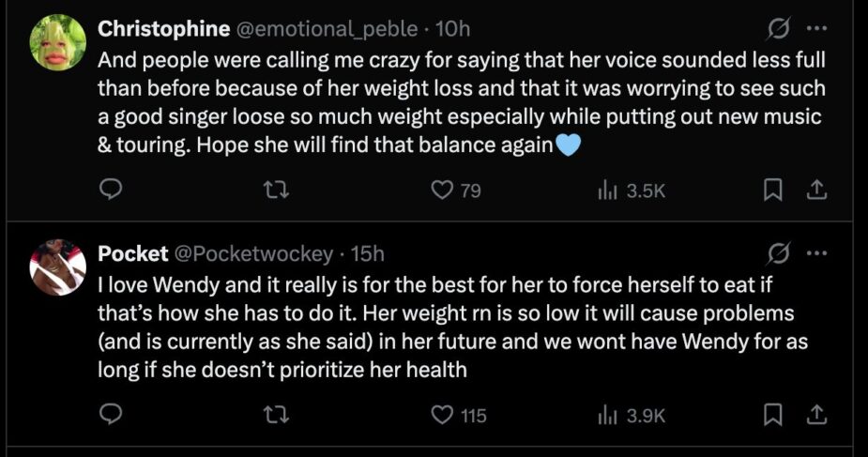This screenshot has height=457, width=868.
Task: Click Christophine's green profile avatar
Action: [x=58, y=42]
